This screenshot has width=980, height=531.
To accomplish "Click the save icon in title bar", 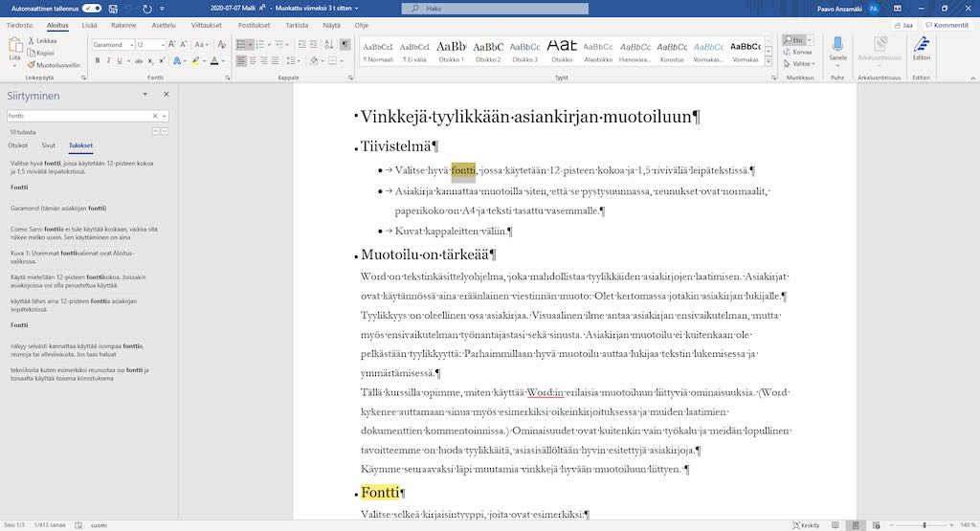I will tap(113, 8).
